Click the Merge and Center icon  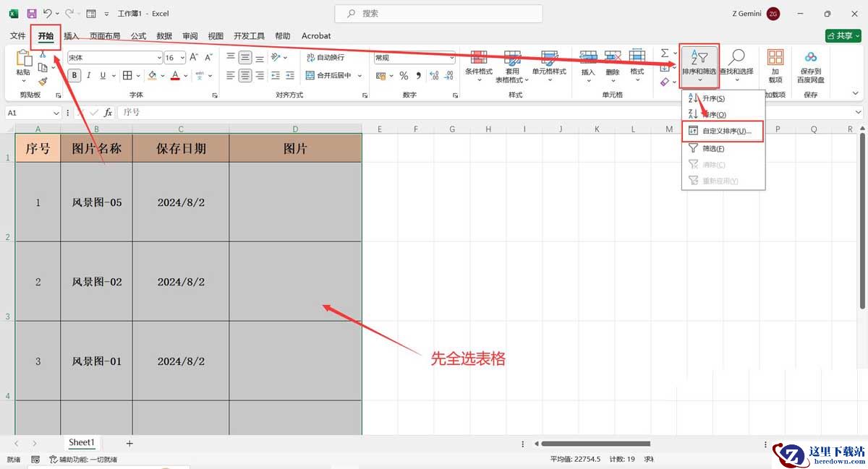[x=310, y=75]
